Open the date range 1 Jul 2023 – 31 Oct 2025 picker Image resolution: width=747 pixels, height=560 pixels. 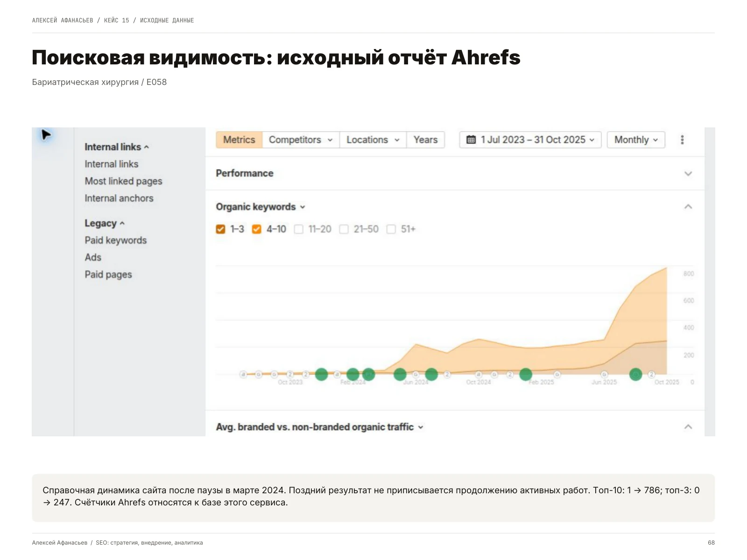point(530,140)
